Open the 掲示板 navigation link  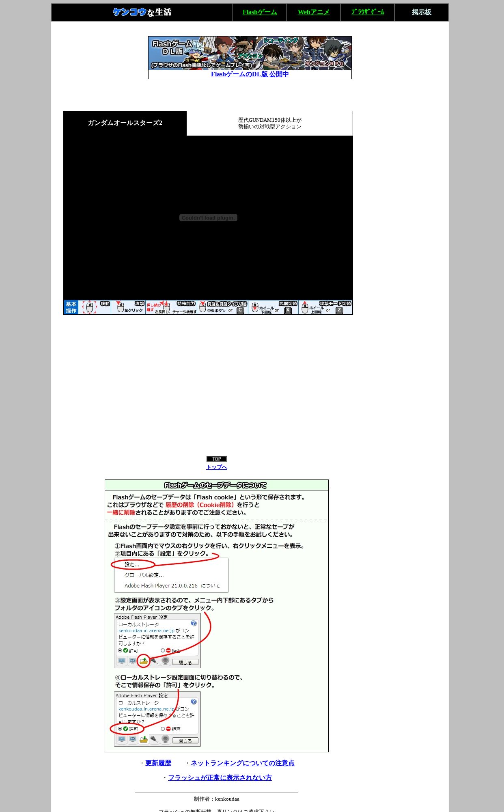(422, 12)
